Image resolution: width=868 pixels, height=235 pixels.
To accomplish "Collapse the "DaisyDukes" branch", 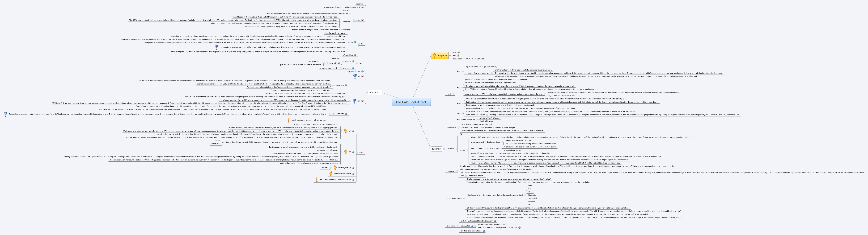I will [475, 226].
